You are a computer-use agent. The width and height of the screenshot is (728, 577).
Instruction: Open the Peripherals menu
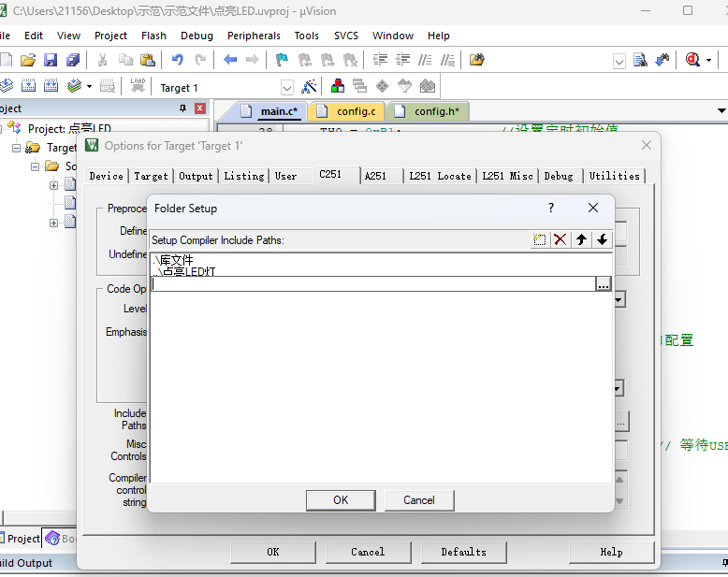point(254,36)
